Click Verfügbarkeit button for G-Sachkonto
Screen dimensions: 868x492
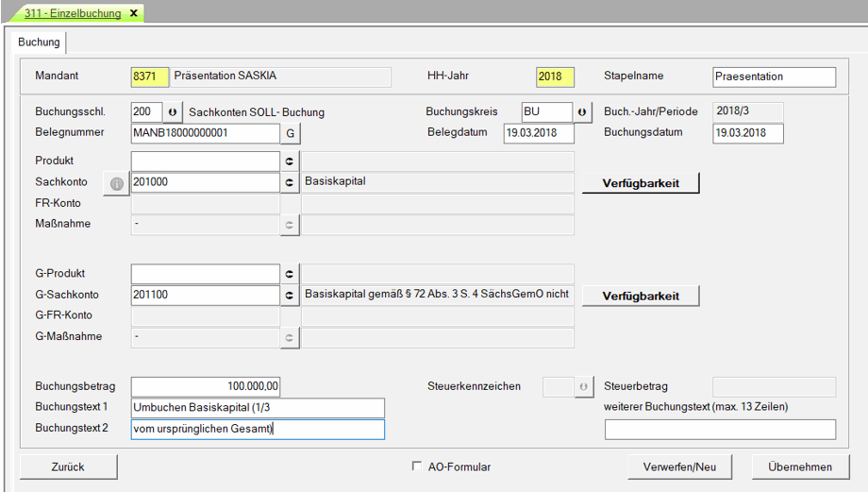641,296
